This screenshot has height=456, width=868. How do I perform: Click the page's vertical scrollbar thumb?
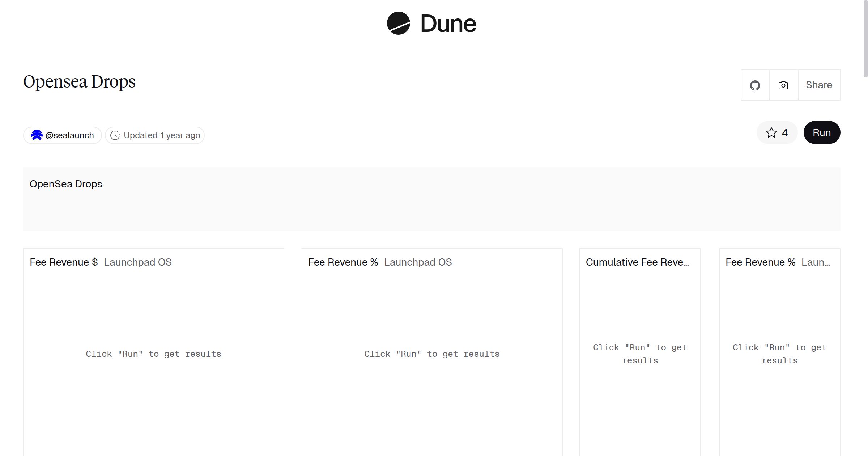(865, 38)
